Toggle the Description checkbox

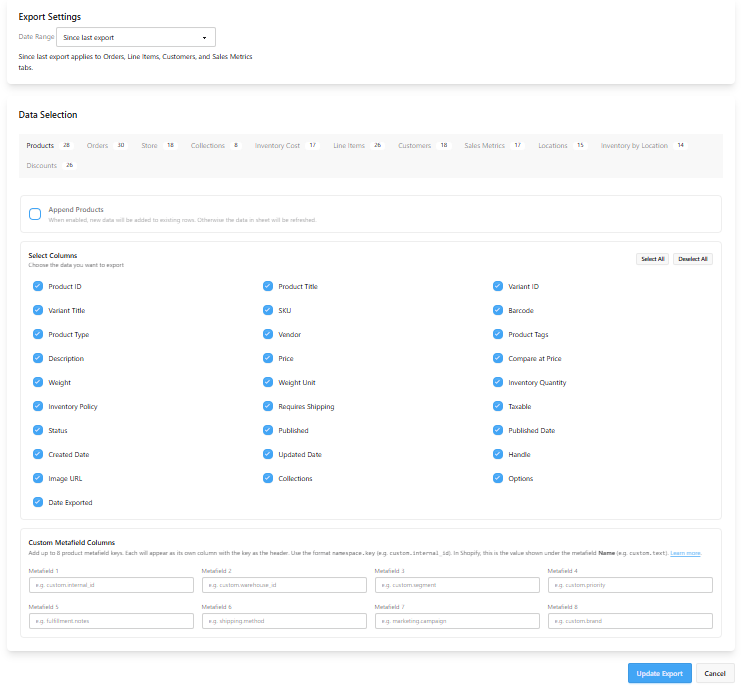click(38, 358)
